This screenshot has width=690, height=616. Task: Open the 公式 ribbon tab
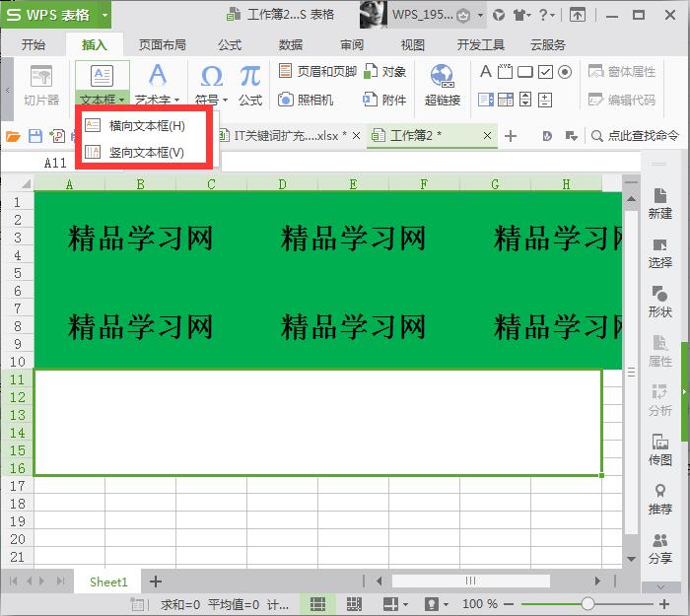point(230,45)
